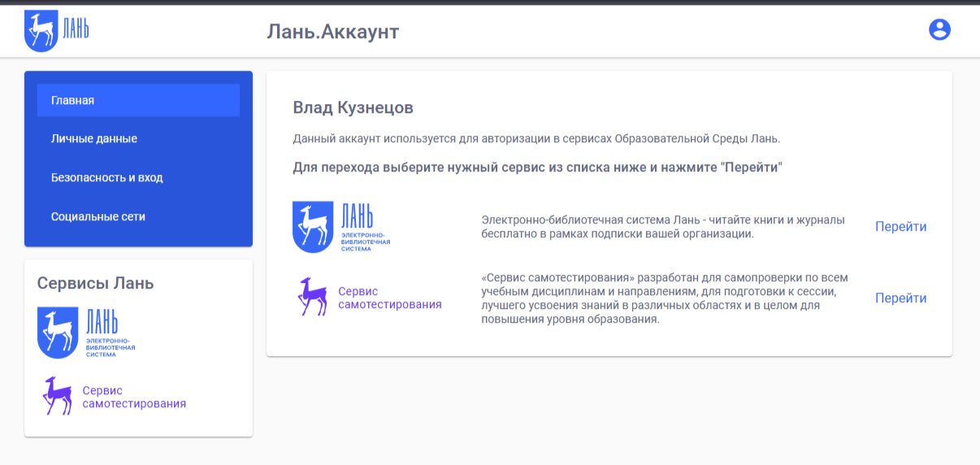Click the самотестирование service description paragraph
980x465 pixels.
coord(663,298)
